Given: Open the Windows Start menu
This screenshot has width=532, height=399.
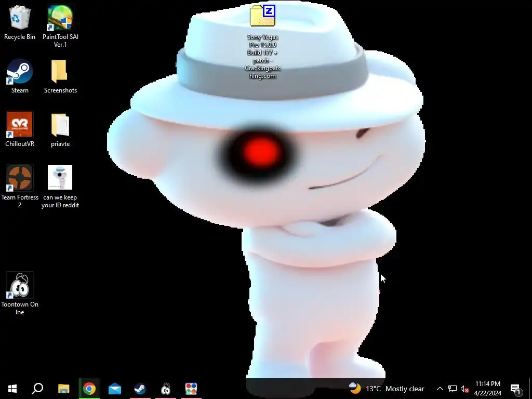Looking at the screenshot, I should click(x=12, y=389).
